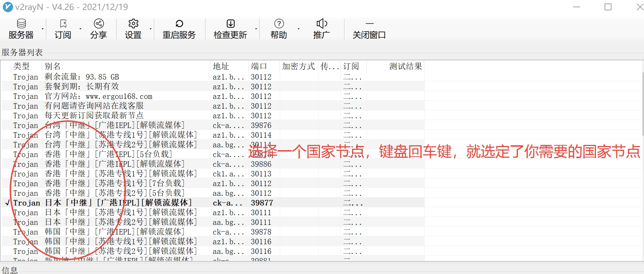Select 香港 广港IEPL 5台负载 node

coord(213,154)
